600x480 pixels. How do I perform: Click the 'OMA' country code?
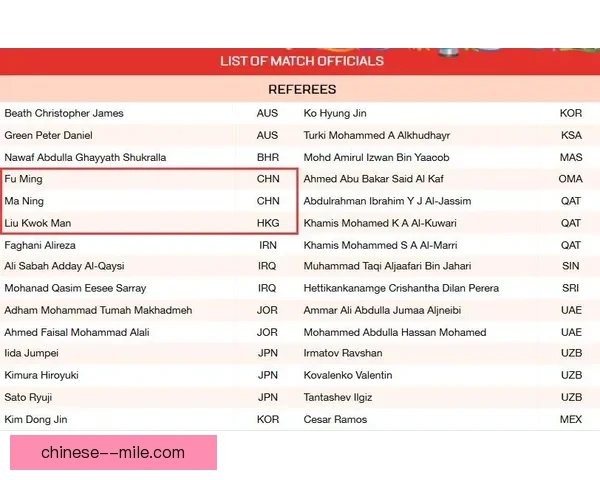click(x=571, y=179)
